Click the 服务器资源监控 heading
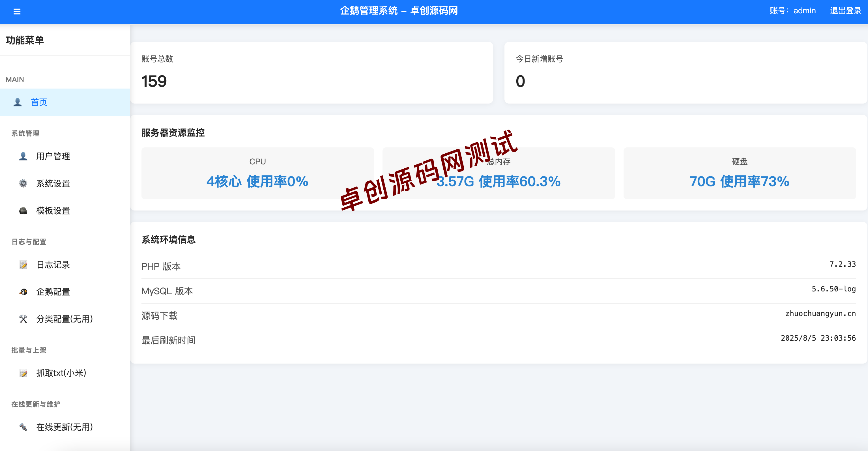The image size is (868, 451). click(173, 132)
